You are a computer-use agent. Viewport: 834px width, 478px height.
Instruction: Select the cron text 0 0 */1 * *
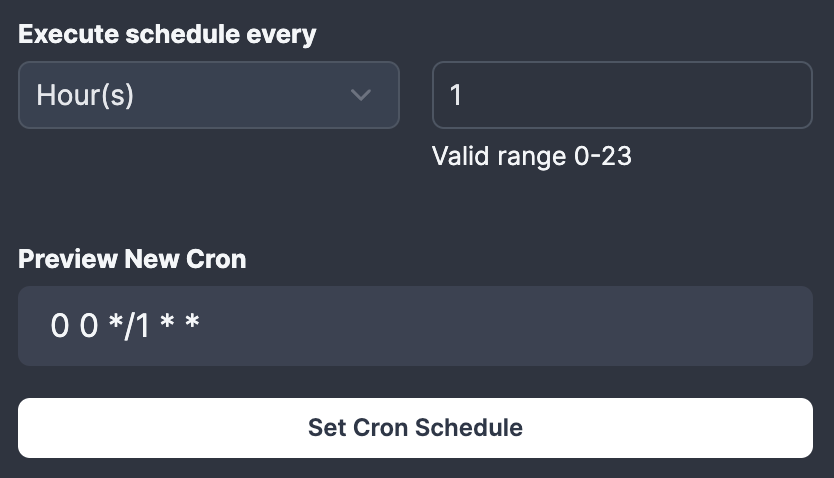125,326
